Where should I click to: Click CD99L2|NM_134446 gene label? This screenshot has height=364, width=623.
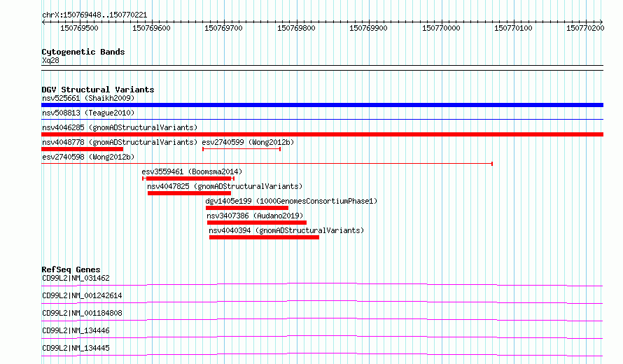76,330
